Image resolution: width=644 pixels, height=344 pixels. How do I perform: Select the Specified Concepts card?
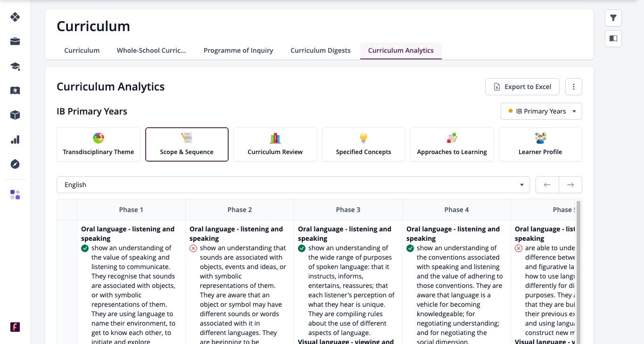click(363, 145)
